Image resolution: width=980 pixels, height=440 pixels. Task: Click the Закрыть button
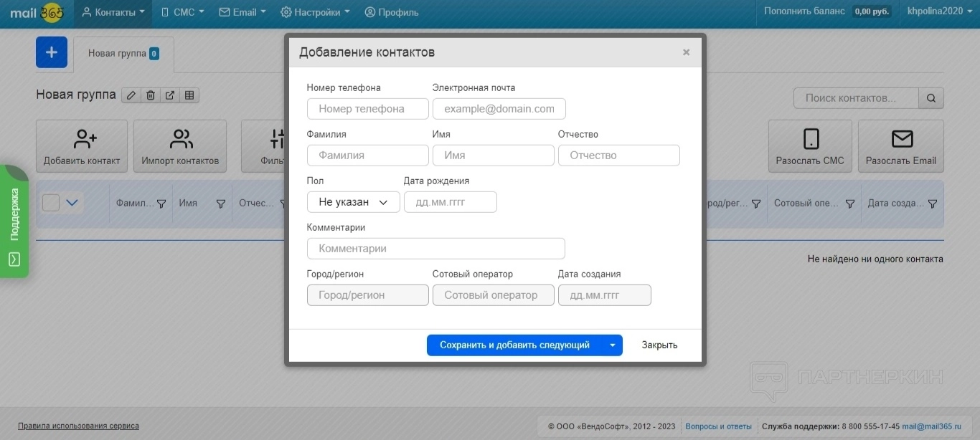(x=659, y=345)
